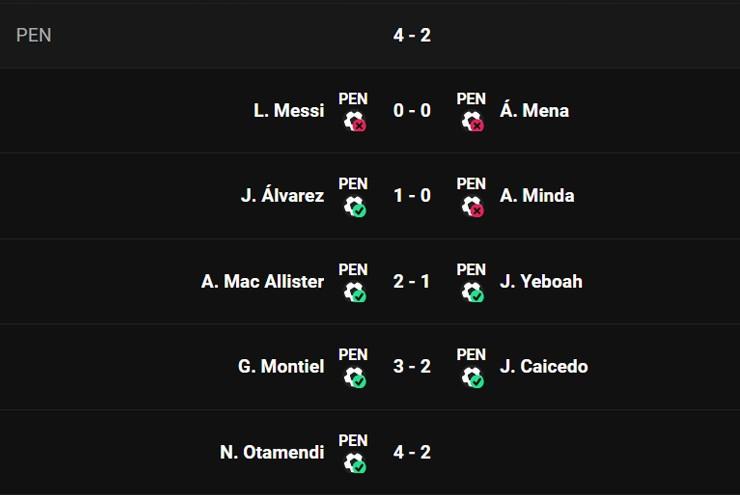
Task: Click the final 4 - 2 shootout score header
Action: point(412,35)
